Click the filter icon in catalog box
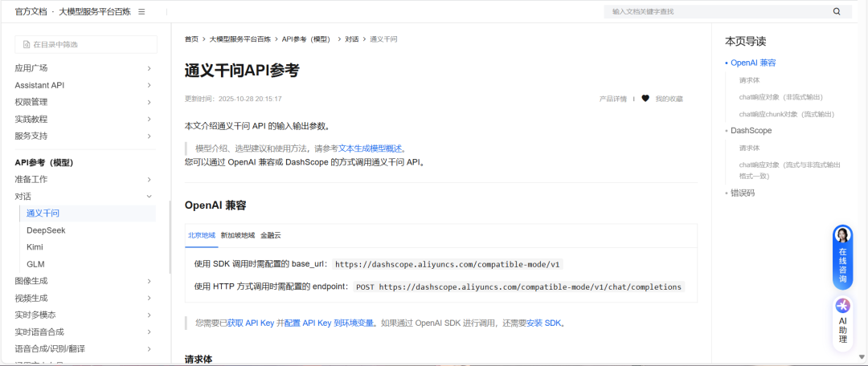Screen dimensions: 868x366 (26, 45)
